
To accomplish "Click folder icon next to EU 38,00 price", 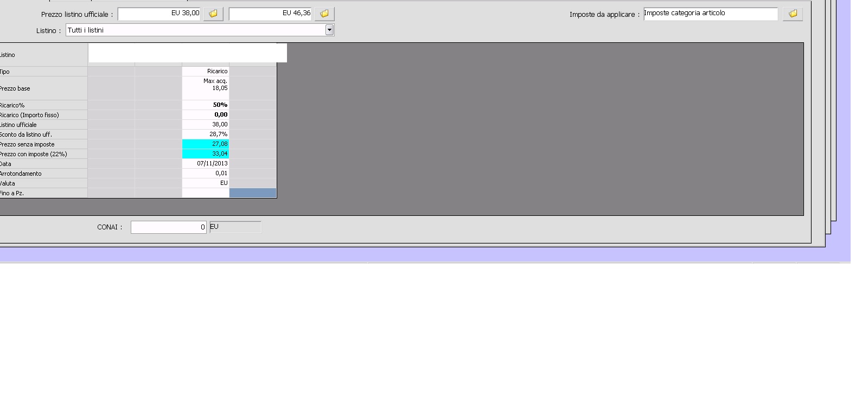I will 213,14.
